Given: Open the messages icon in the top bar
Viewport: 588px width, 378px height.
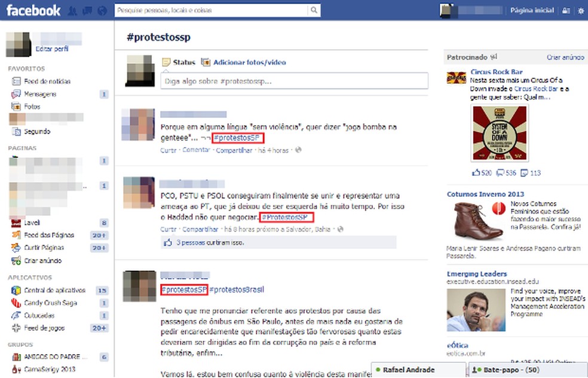Looking at the screenshot, I should [87, 10].
